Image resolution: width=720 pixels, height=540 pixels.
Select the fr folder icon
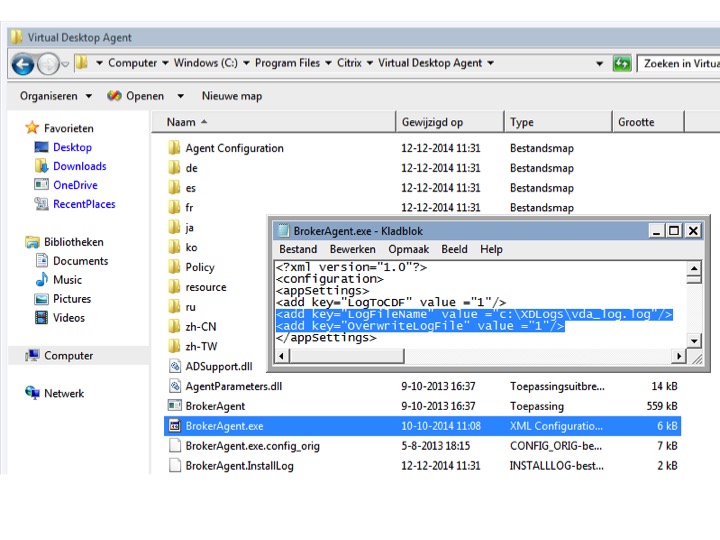[x=174, y=207]
